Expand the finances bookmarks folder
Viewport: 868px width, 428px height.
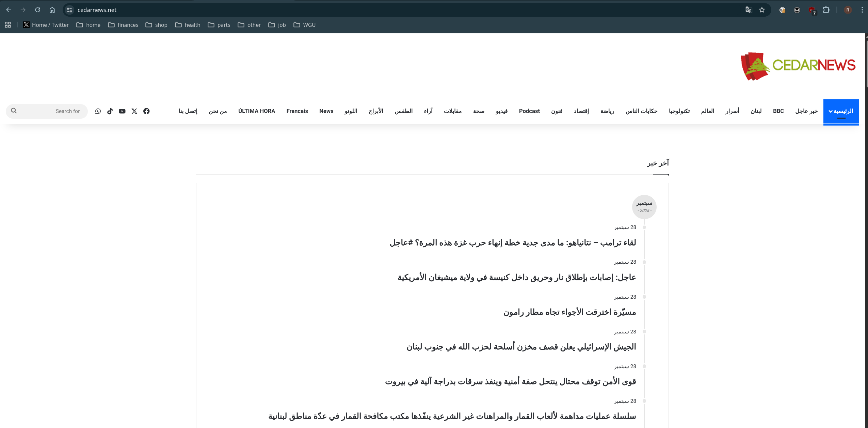coord(123,25)
